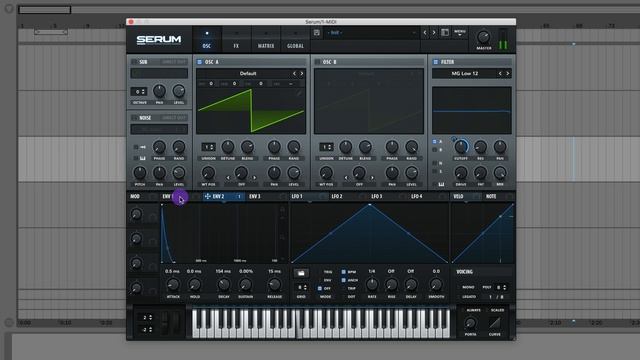Open the preset name dropdown

click(x=371, y=33)
